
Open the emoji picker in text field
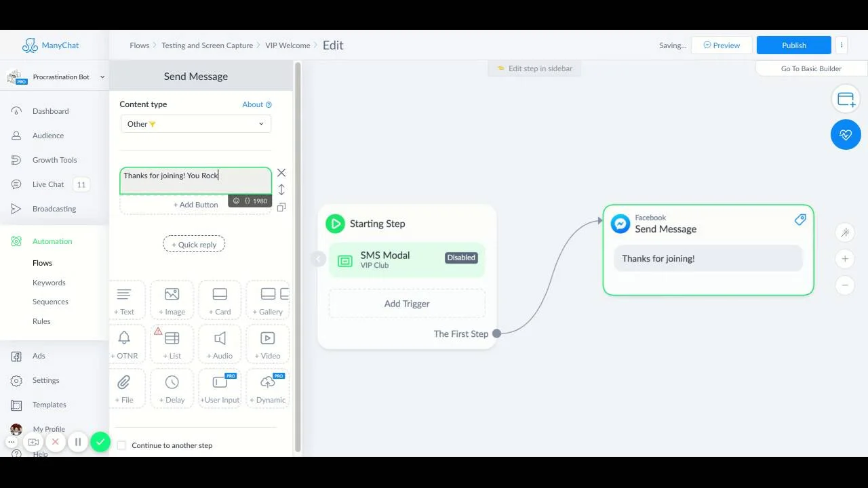pyautogui.click(x=236, y=201)
